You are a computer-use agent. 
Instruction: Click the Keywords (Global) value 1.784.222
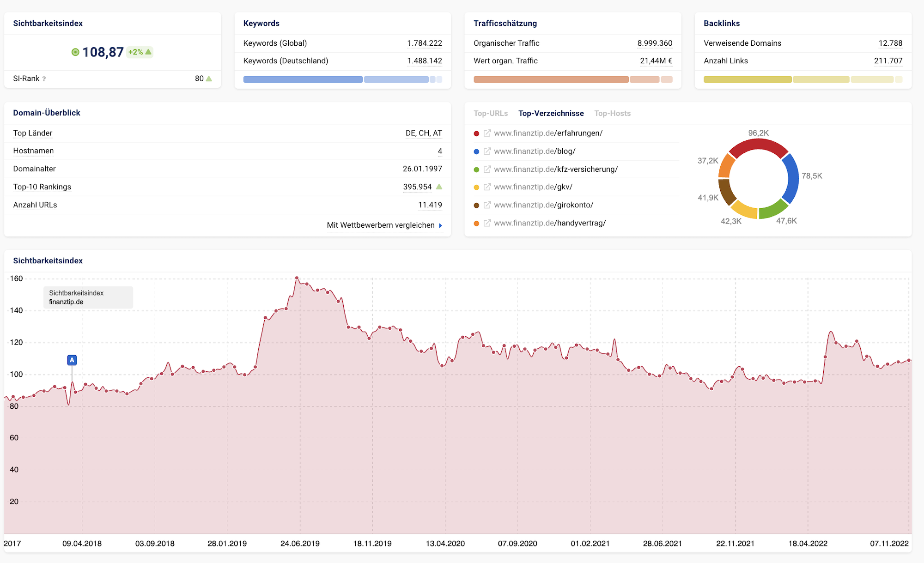(x=425, y=43)
